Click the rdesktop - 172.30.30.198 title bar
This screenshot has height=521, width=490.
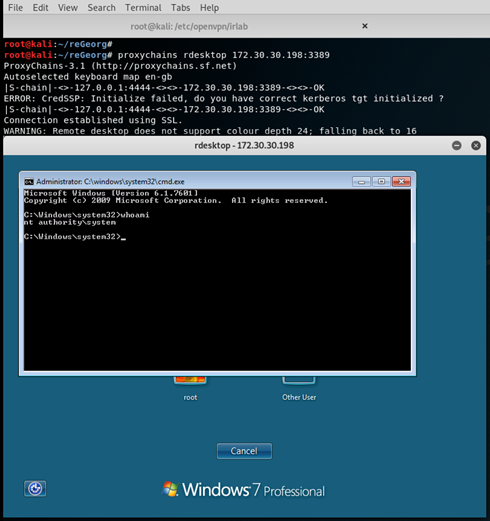click(x=244, y=145)
